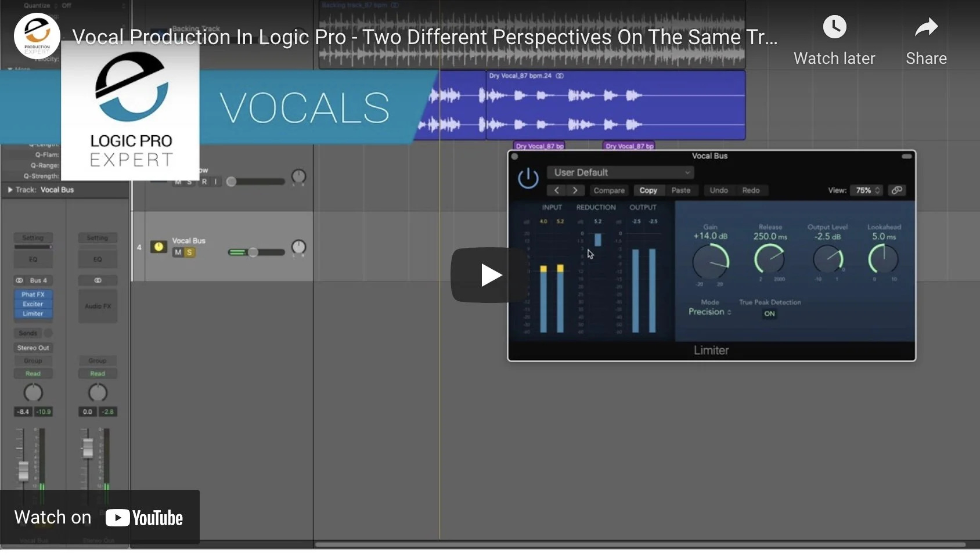Toggle input monitoring I on the track above Vocal Bus

coord(215,182)
